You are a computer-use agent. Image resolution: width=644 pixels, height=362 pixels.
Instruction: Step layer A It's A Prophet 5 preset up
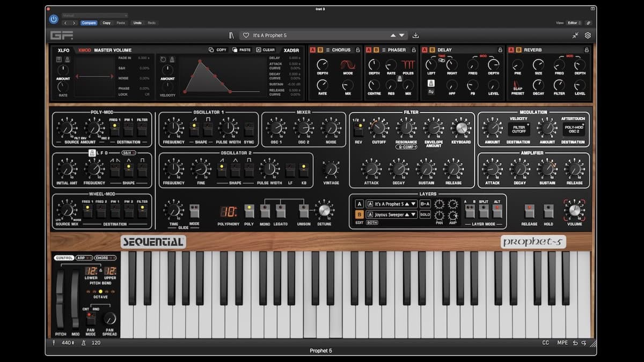[407, 204]
